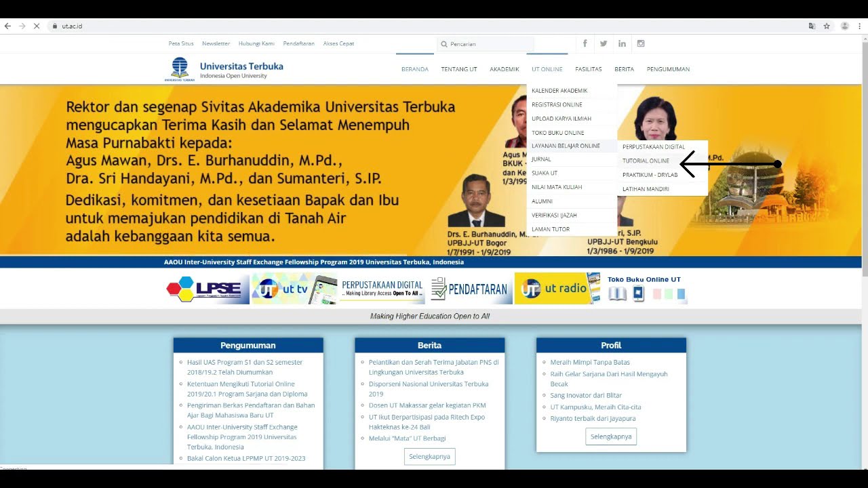Open the Fasilitas menu
Image resolution: width=868 pixels, height=488 pixels.
pos(589,69)
